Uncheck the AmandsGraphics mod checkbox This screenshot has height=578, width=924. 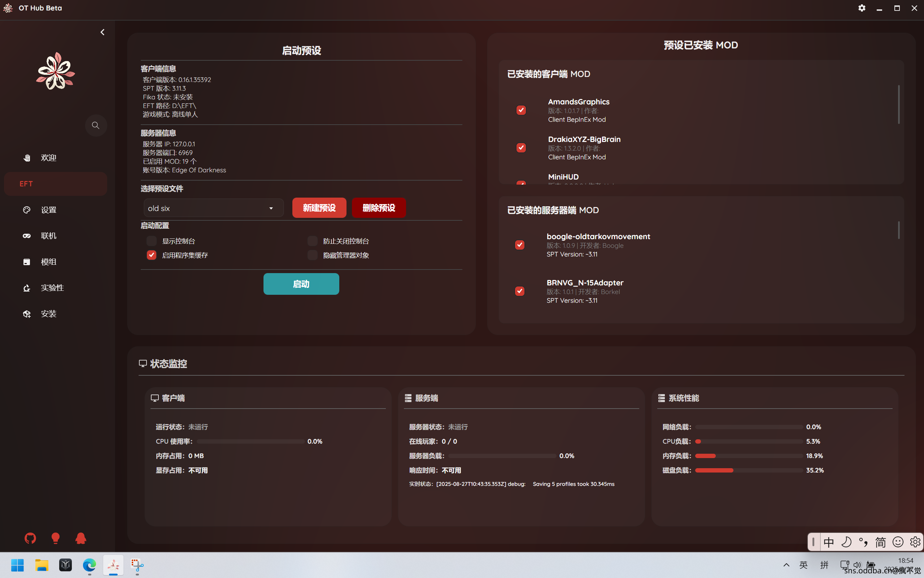(521, 110)
